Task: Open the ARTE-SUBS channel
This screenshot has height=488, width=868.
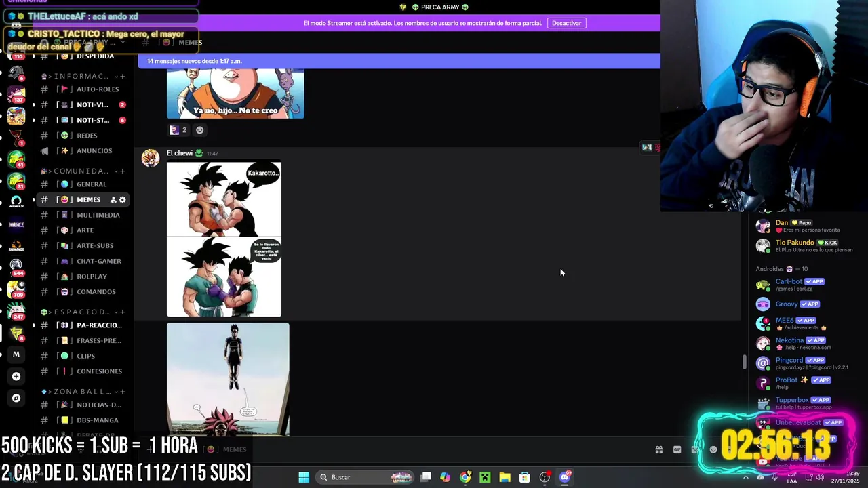Action: pos(83,245)
